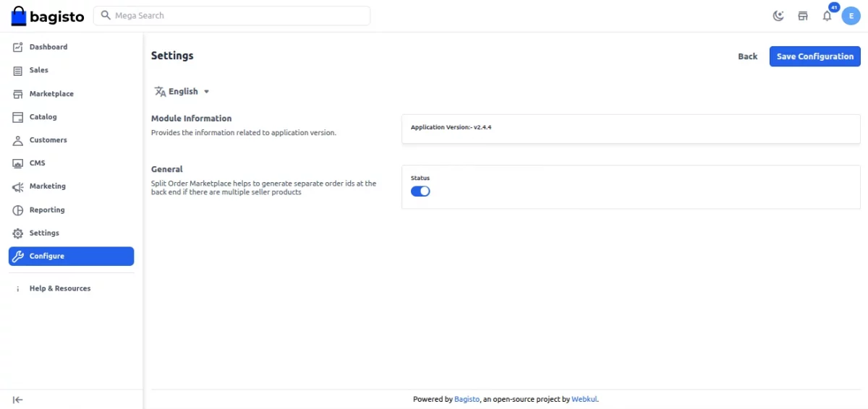This screenshot has width=868, height=409.
Task: Click the 'Settings' page title
Action: click(172, 56)
